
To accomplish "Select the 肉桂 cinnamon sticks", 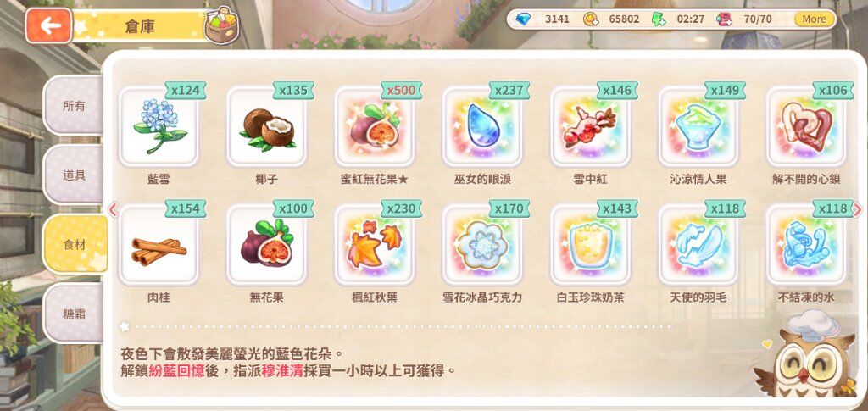I will click(159, 245).
